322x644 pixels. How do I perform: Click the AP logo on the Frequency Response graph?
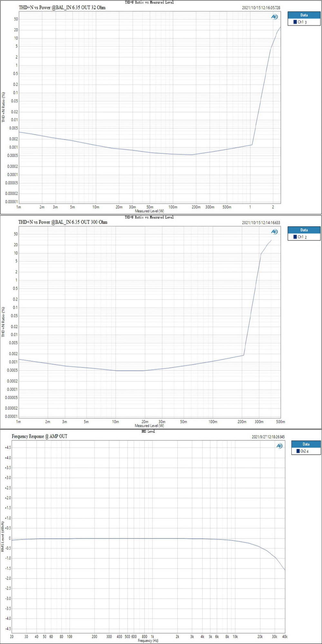279,446
